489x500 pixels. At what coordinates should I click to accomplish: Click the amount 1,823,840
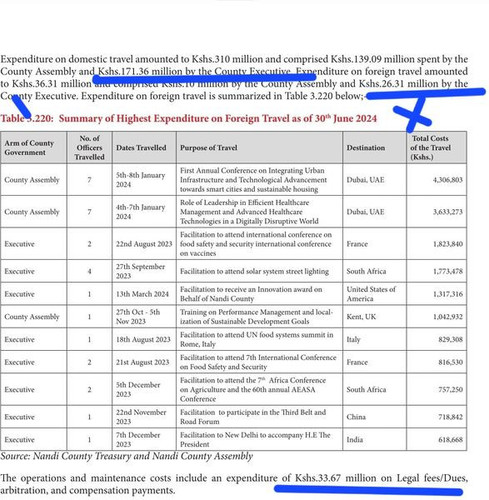(448, 244)
